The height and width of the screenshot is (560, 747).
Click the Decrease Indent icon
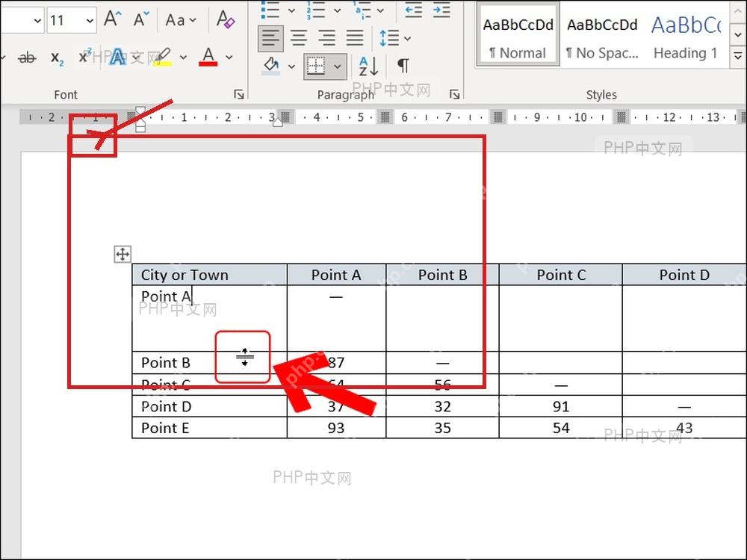[414, 10]
